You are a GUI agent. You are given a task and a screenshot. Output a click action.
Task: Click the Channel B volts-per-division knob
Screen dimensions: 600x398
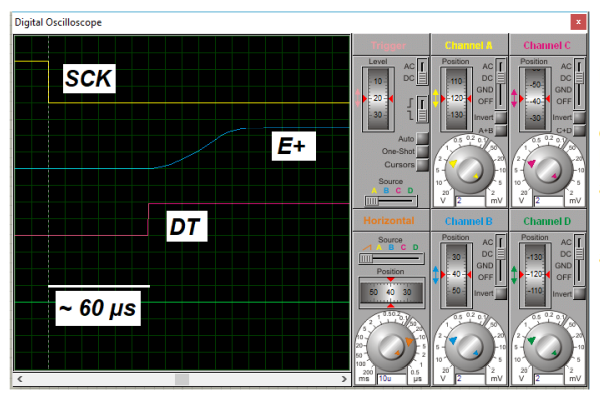pyautogui.click(x=470, y=347)
